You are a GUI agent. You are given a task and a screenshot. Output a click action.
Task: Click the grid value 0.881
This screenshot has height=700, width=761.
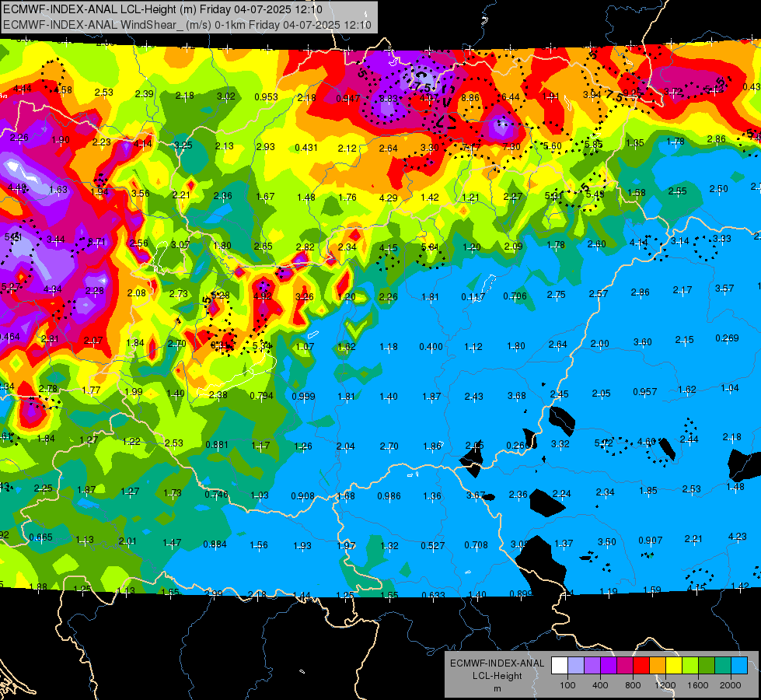tap(217, 444)
